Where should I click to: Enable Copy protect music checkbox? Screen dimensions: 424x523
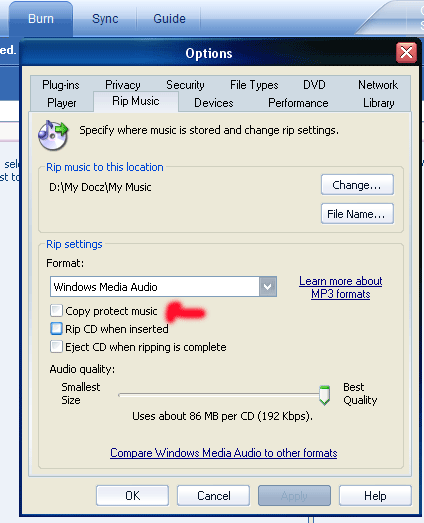tap(56, 311)
